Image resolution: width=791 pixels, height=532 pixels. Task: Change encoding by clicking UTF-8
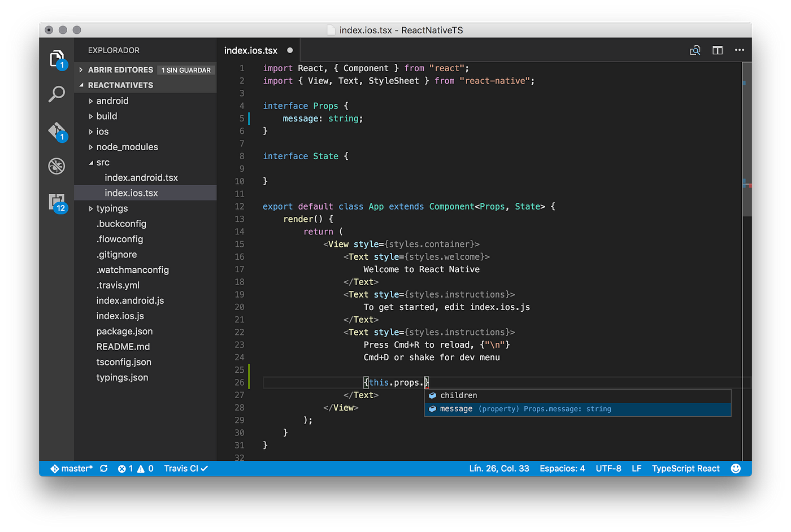(609, 468)
